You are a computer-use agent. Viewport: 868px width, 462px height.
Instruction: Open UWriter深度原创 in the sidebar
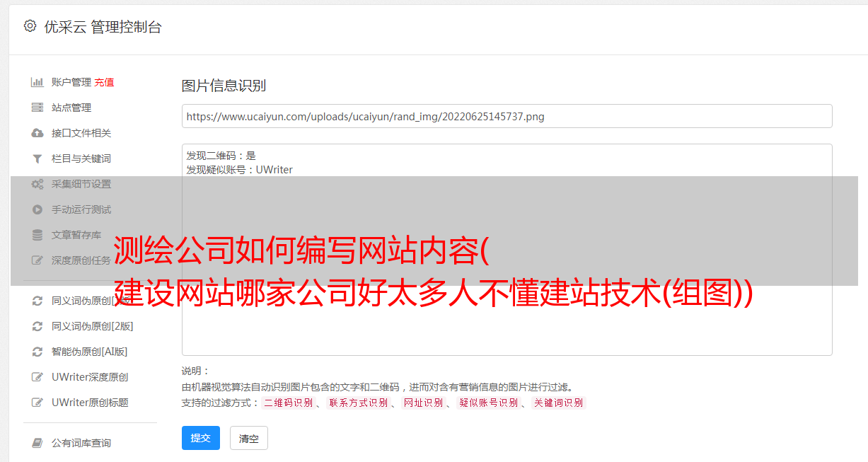[x=90, y=377]
